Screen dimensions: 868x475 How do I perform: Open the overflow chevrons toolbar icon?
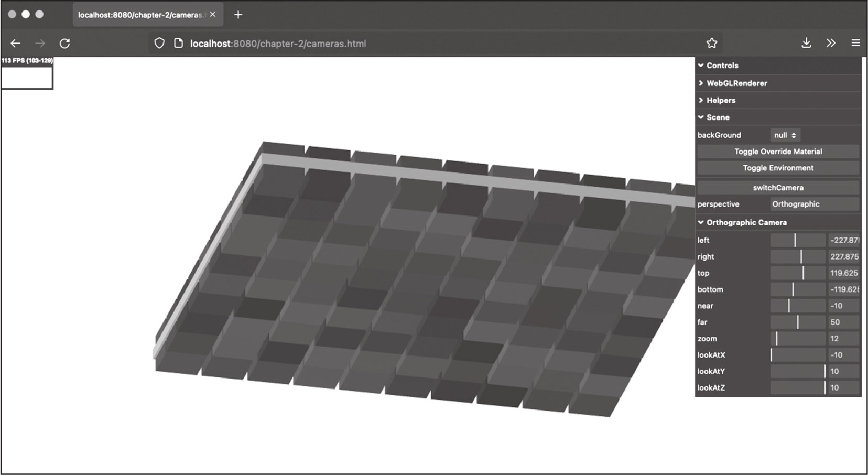coord(831,44)
